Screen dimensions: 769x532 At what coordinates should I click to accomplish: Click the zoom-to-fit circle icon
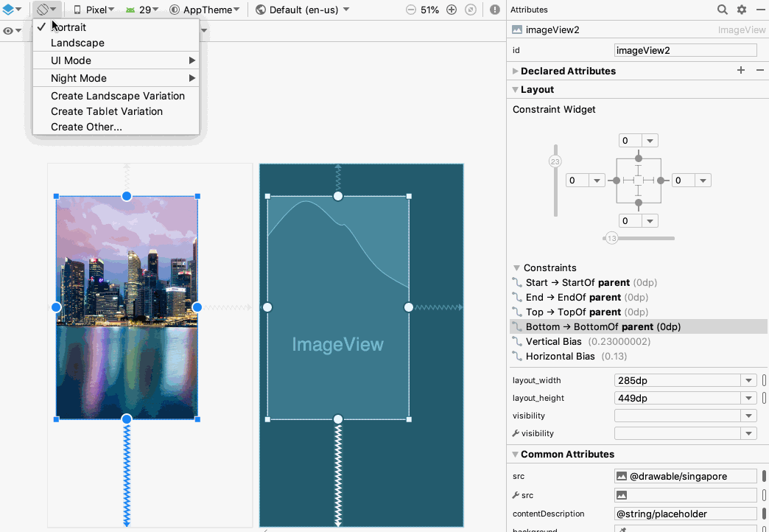coord(471,10)
